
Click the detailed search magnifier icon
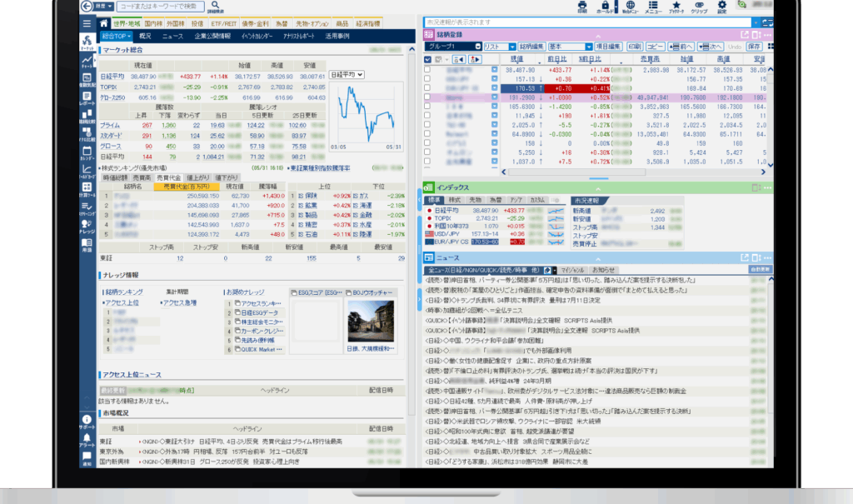point(215,7)
